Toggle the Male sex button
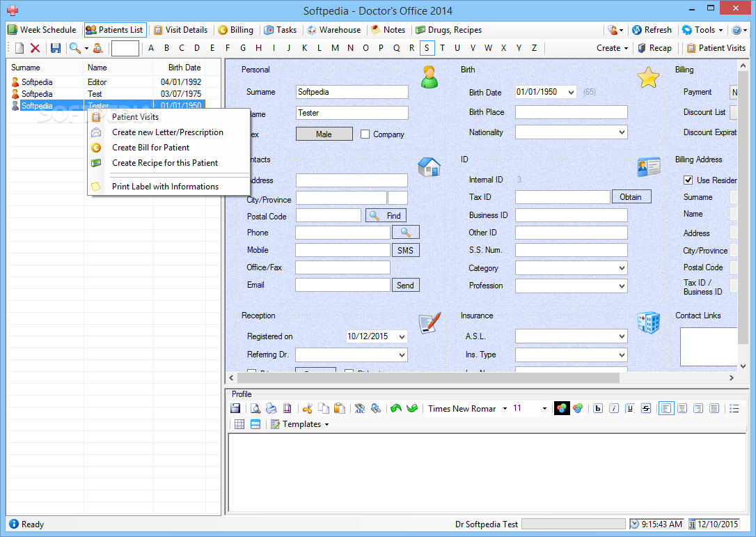 pos(324,134)
